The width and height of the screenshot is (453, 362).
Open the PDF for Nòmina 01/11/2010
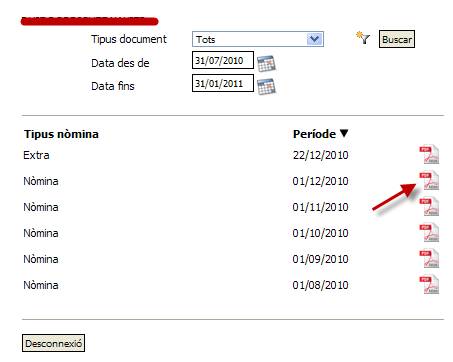click(429, 207)
